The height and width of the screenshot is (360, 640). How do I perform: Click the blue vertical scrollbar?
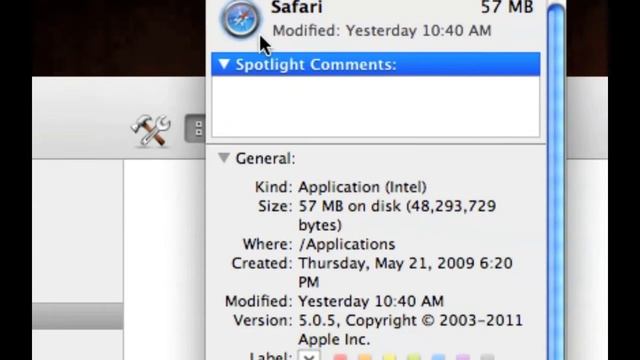tap(555, 182)
